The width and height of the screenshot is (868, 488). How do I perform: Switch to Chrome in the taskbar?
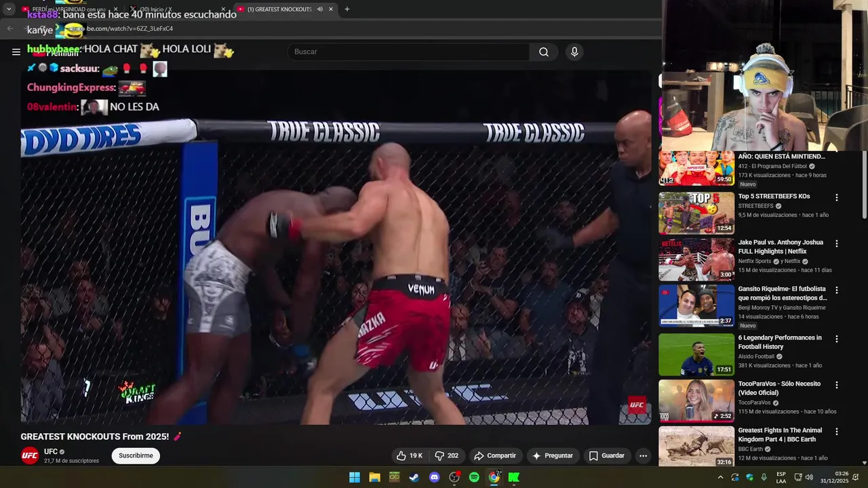pos(494,477)
